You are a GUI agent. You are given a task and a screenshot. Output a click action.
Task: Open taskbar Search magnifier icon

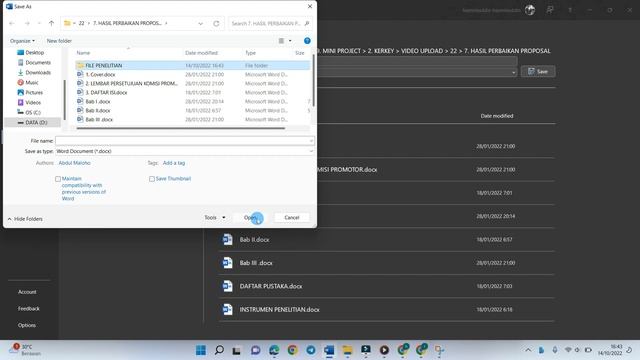coord(219,350)
